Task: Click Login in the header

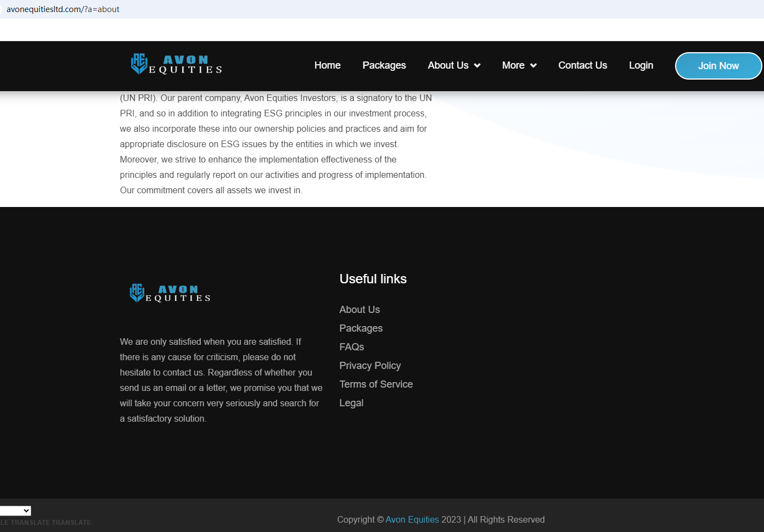Action: click(641, 65)
